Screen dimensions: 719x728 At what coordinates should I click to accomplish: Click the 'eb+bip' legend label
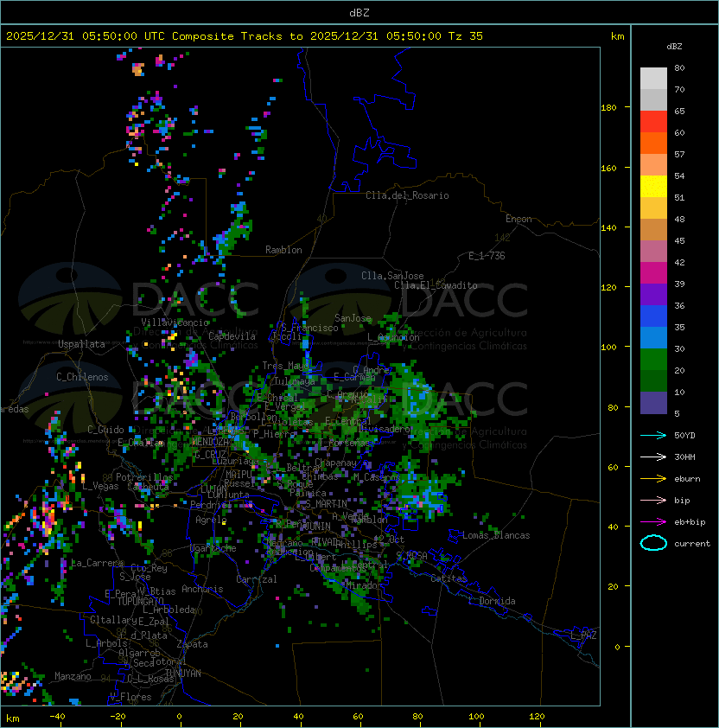(x=690, y=522)
